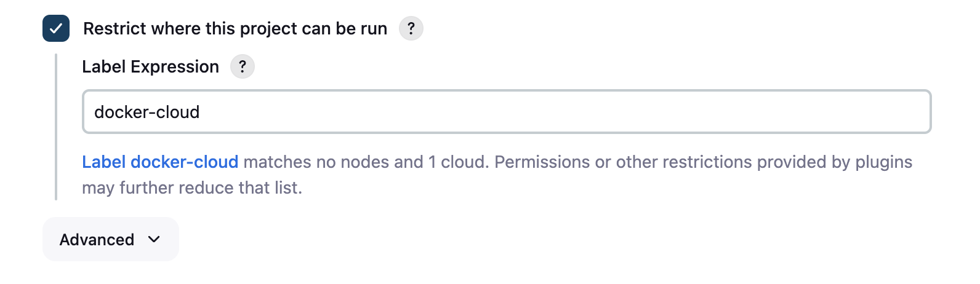Viewport: 980px width, 284px height.
Task: Click the blue docker-cloud label hyperlink
Action: pyautogui.click(x=184, y=162)
